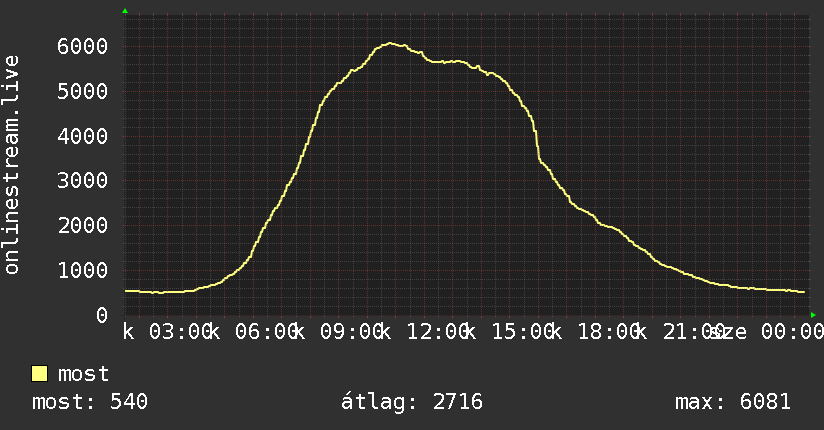Click the "k 09:00" time axis label
This screenshot has height=430, width=824.
[x=338, y=332]
